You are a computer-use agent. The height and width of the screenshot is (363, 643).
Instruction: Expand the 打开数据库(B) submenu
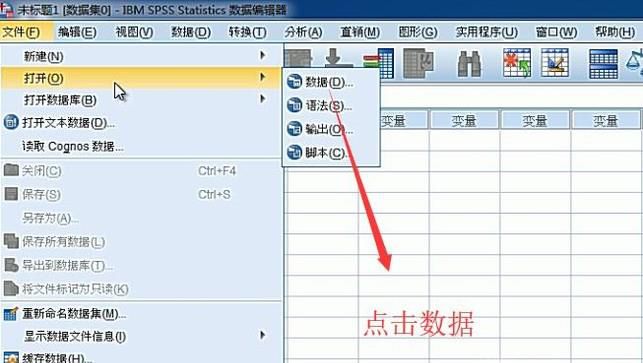[x=141, y=100]
